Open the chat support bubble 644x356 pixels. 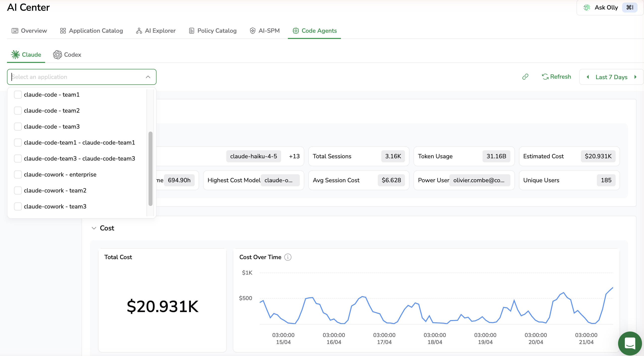point(630,343)
